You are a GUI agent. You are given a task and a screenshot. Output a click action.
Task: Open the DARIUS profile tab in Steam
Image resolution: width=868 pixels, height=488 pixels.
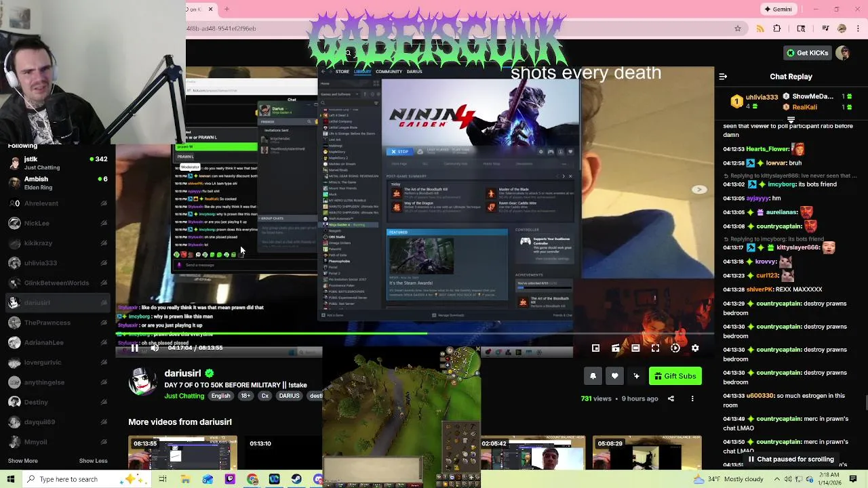(x=414, y=72)
